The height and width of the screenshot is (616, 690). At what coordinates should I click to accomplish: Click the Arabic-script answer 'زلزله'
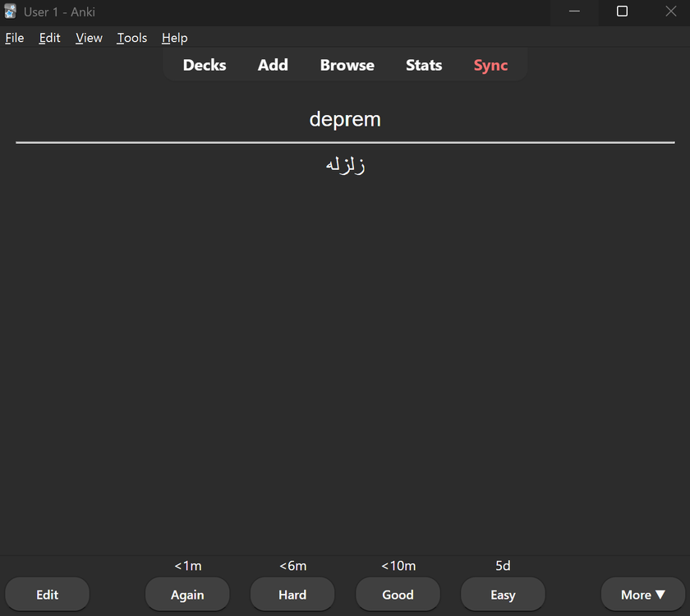pyautogui.click(x=346, y=165)
